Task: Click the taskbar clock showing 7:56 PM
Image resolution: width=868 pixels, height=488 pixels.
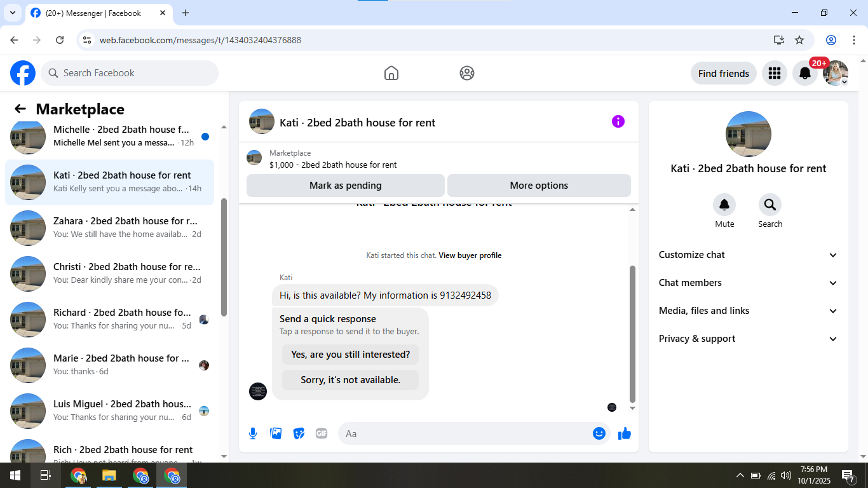Action: pyautogui.click(x=814, y=475)
